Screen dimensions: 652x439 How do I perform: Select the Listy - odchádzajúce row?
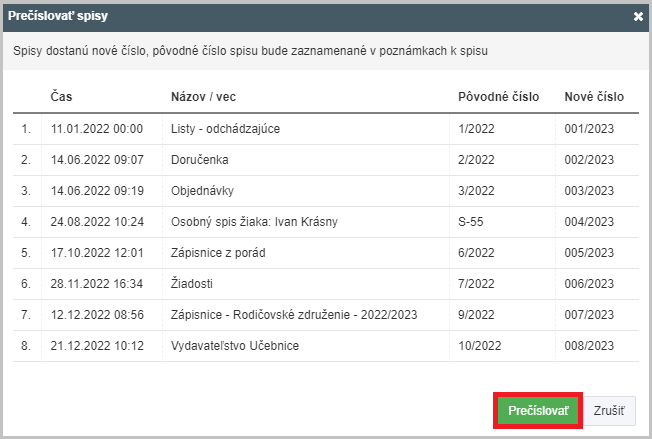pos(326,129)
